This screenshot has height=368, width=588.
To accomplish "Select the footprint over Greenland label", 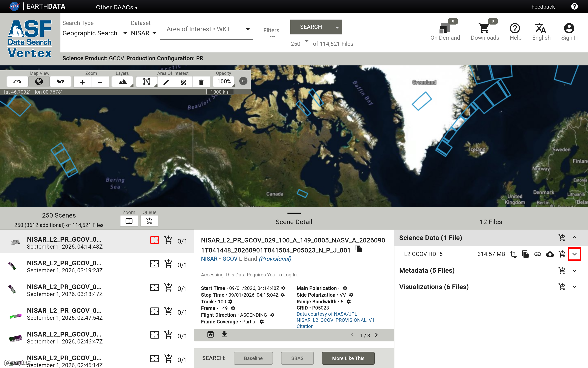I will (422, 101).
